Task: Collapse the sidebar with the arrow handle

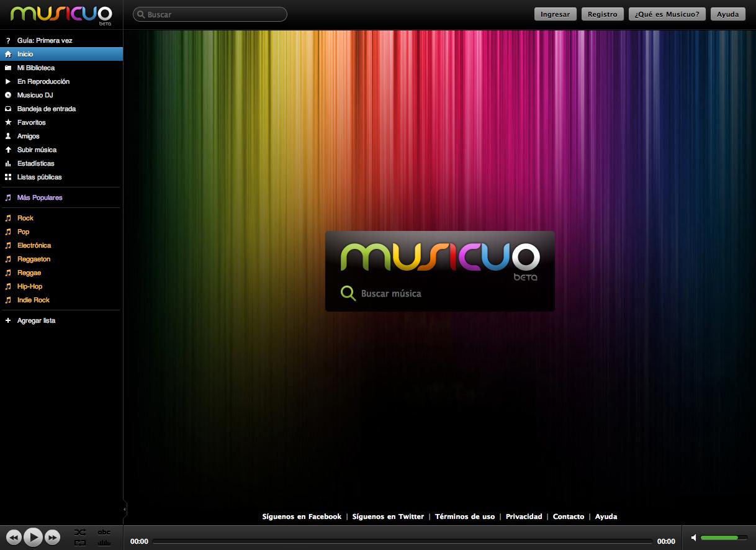Action: 125,509
